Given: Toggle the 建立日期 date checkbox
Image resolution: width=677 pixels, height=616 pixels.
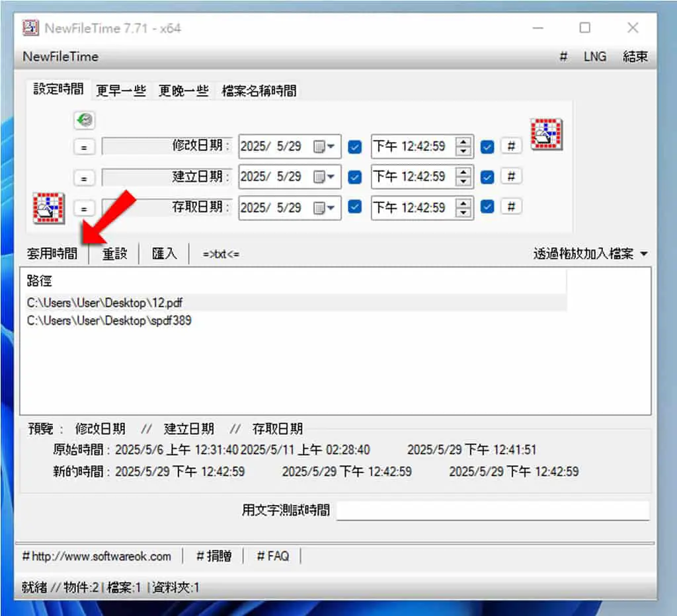Looking at the screenshot, I should 354,177.
